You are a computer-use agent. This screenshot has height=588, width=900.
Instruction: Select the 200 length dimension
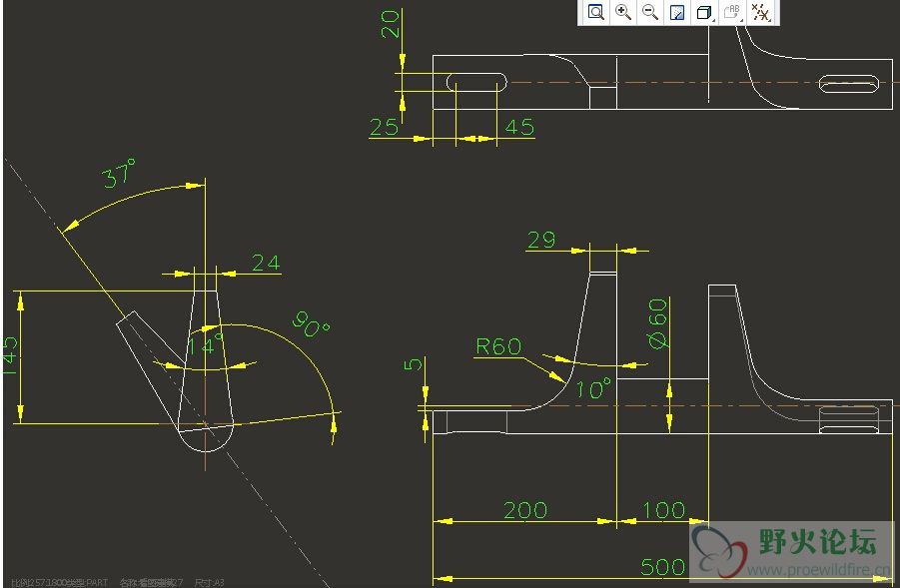525,510
